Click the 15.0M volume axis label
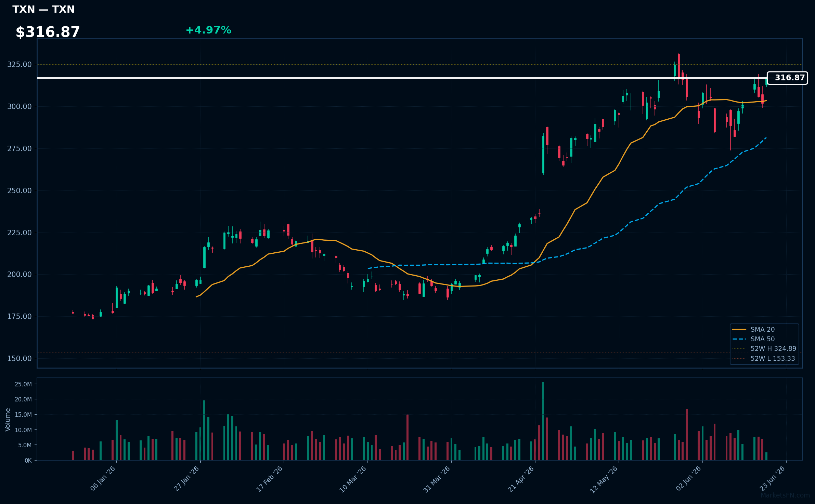815x504 pixels. [x=23, y=415]
